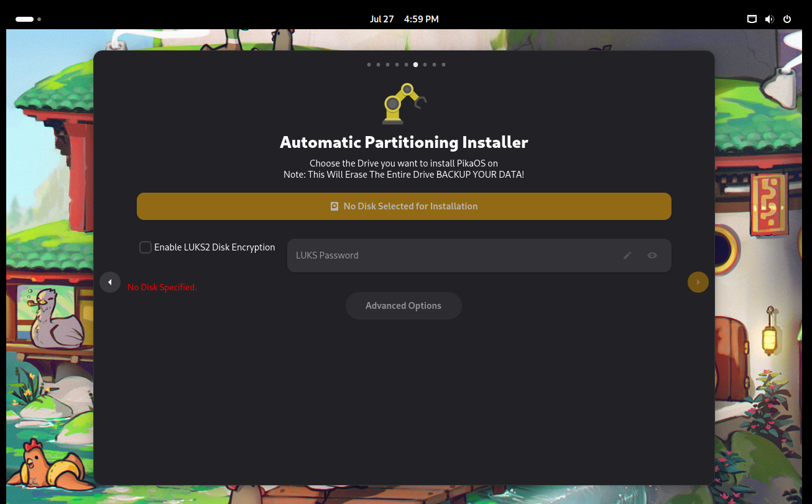Click the pencil edit icon in LUKS Password field

tap(627, 255)
